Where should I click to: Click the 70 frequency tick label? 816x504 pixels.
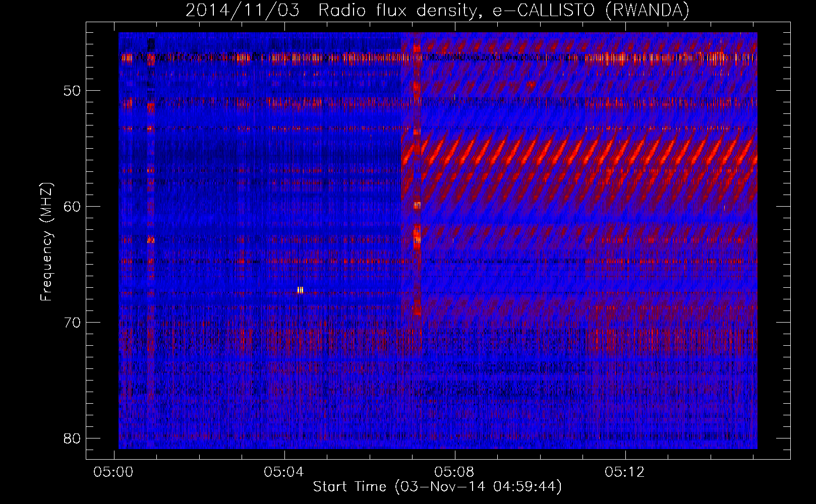coord(72,323)
